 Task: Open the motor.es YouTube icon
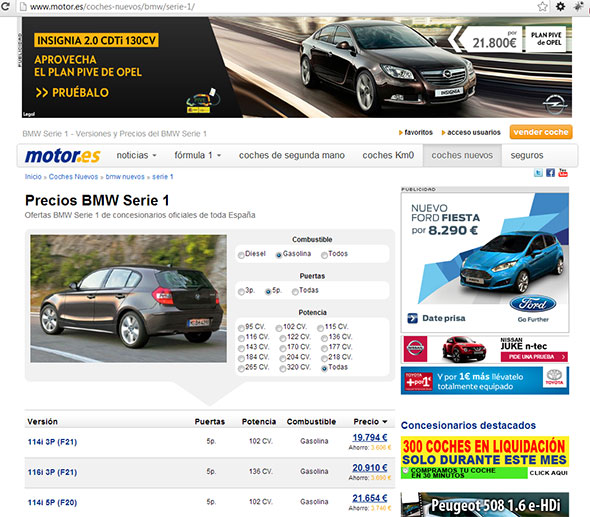[x=563, y=173]
